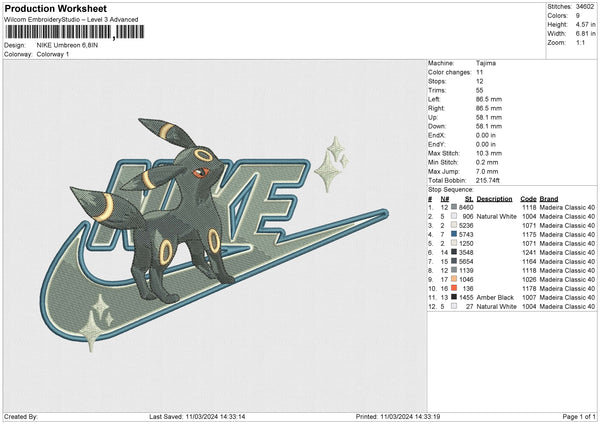Click the width value '6.81 in'
This screenshot has height=424, width=600.
point(585,34)
